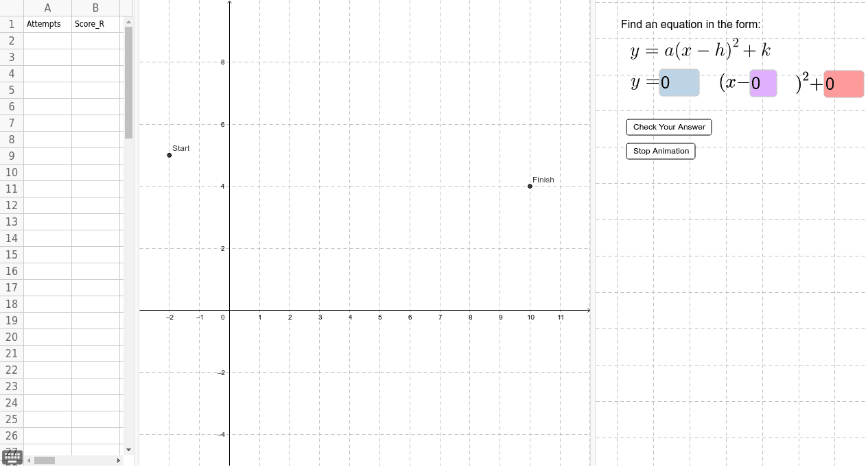The image size is (868, 467).
Task: Select spreadsheet row header 24
Action: [x=12, y=403]
